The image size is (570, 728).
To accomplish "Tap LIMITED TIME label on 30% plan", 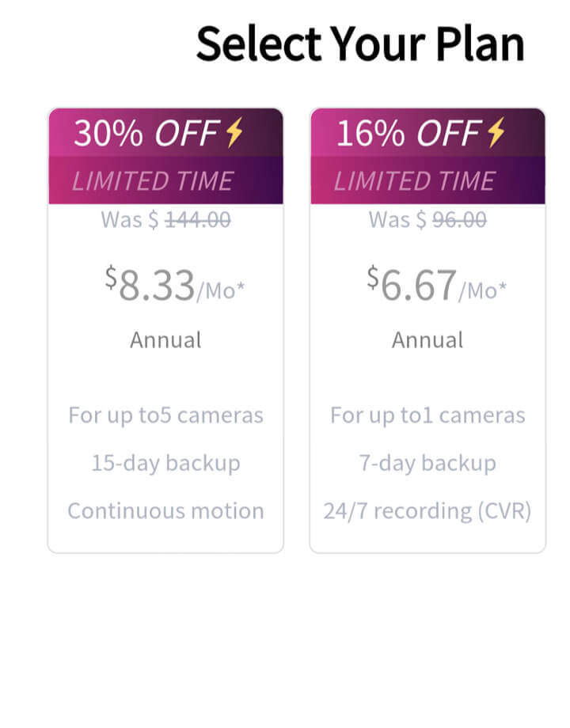I will coord(153,181).
